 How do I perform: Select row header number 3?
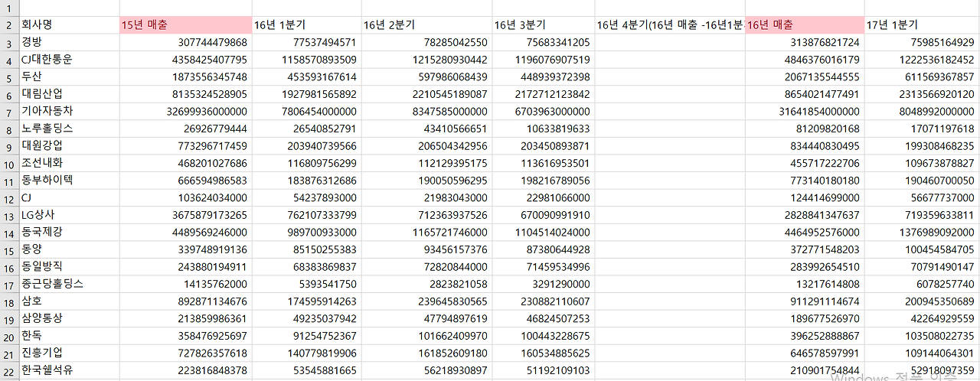(9, 42)
